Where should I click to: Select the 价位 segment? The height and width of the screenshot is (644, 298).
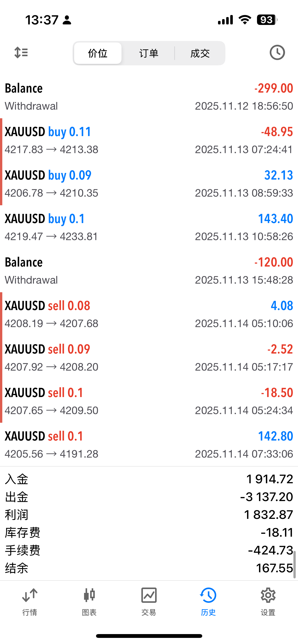tap(98, 53)
